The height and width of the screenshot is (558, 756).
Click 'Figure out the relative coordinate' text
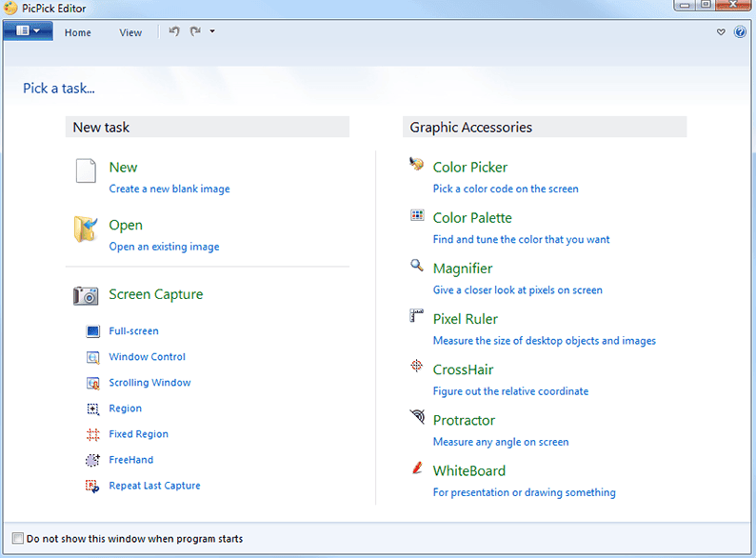tap(510, 391)
